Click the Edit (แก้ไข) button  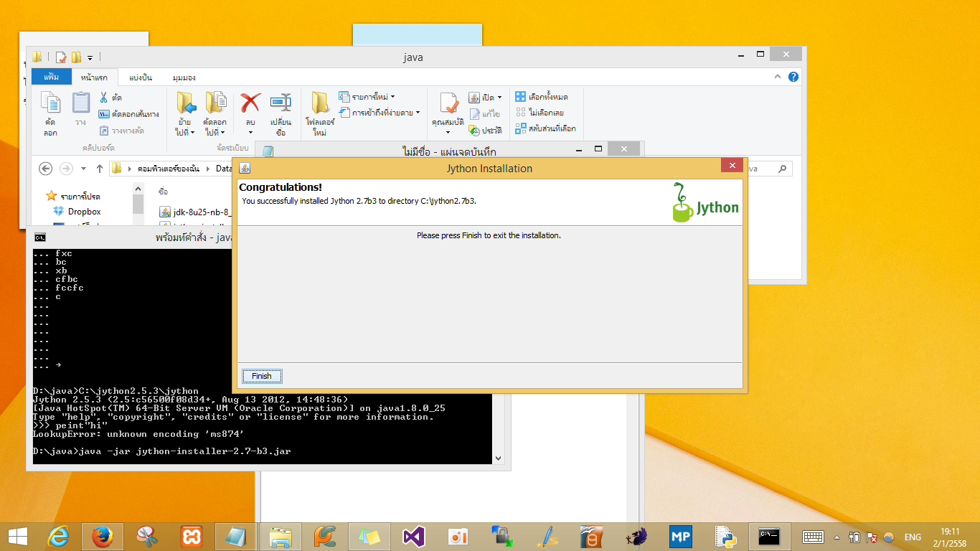tap(485, 113)
